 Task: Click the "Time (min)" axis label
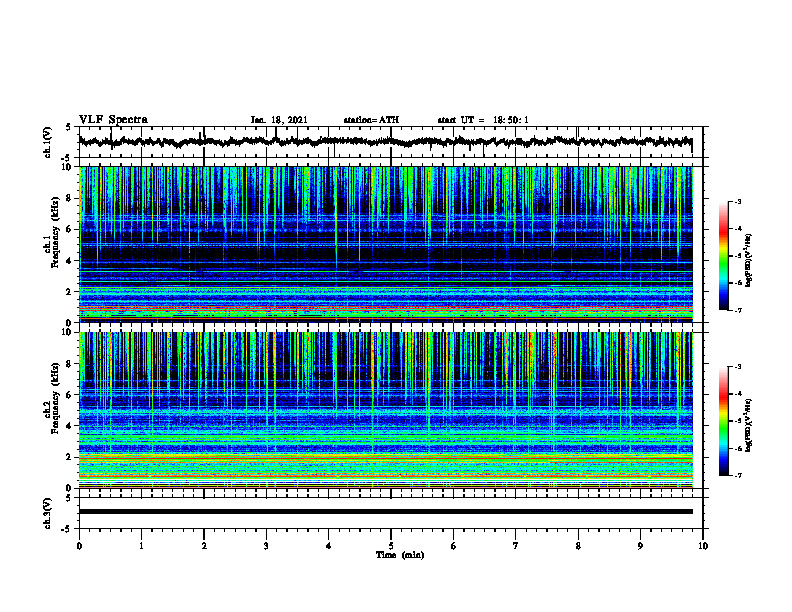coord(400,555)
